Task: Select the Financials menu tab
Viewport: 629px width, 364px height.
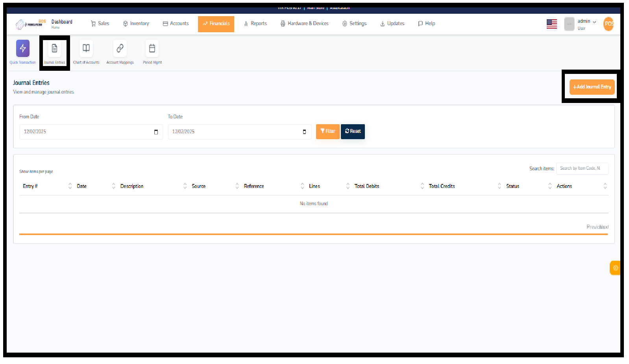Action: [x=216, y=24]
